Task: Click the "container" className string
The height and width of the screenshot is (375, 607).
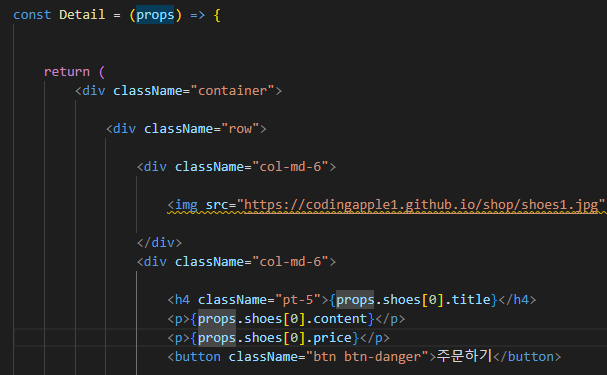Action: [x=236, y=91]
